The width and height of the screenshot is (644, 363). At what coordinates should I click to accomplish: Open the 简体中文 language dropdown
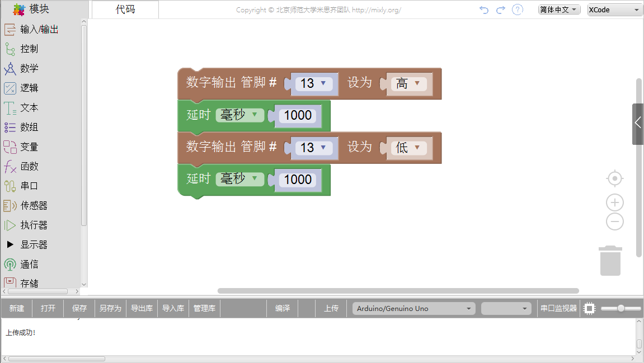coord(560,10)
